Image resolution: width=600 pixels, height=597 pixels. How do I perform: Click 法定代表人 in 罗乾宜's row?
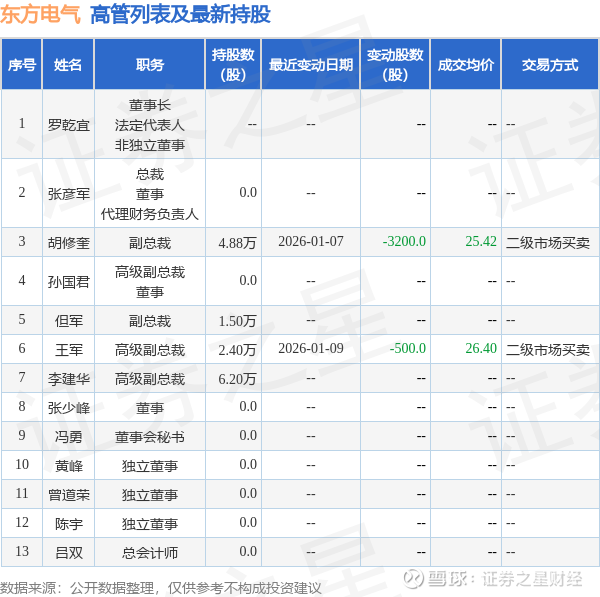tap(150, 125)
